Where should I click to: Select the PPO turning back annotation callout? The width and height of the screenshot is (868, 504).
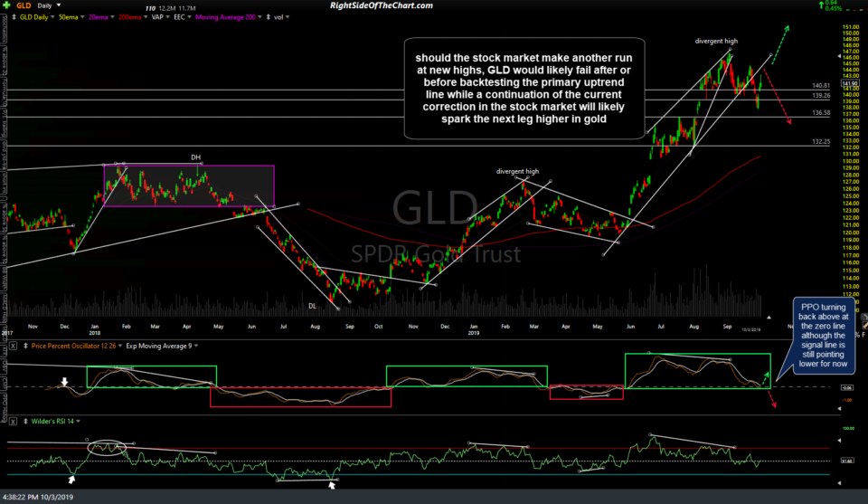pyautogui.click(x=823, y=336)
